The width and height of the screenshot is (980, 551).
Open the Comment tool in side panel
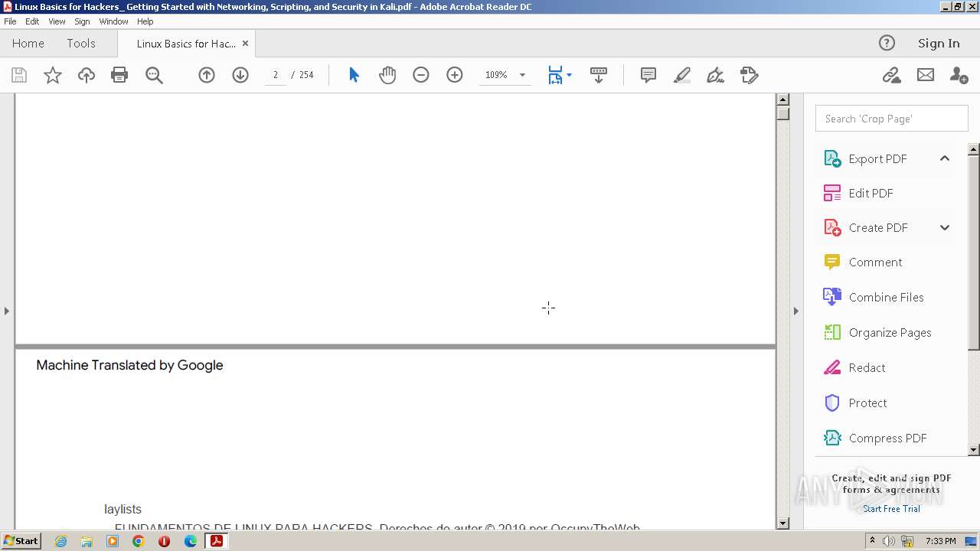(875, 262)
